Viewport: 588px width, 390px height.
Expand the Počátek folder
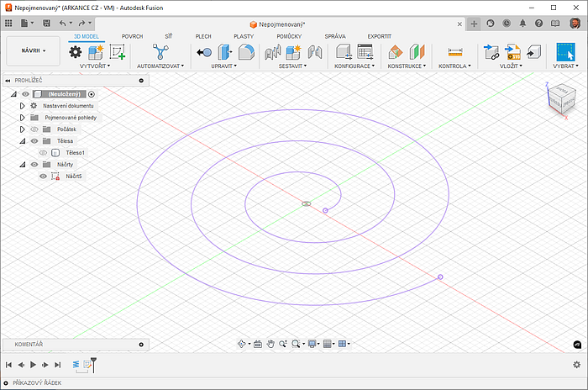(x=23, y=129)
